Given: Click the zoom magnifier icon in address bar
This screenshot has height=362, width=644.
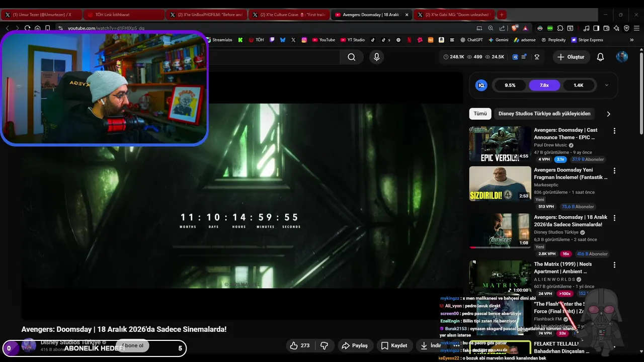Looking at the screenshot, I should coord(491,28).
